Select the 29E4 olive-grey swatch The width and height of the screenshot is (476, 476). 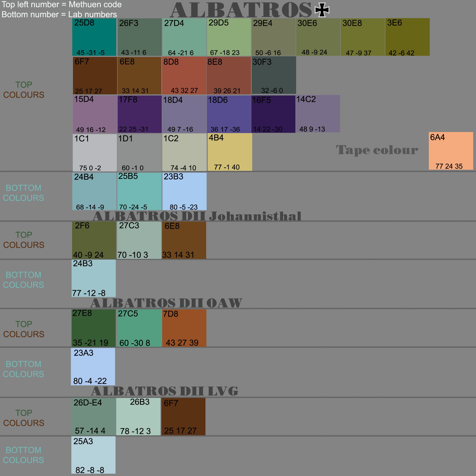tap(274, 37)
